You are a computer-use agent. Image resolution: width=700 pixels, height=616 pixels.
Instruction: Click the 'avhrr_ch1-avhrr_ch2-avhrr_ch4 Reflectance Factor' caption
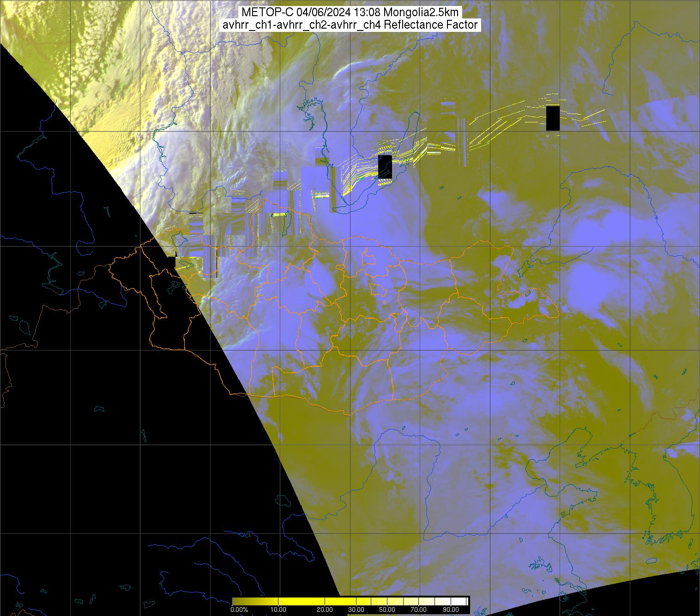pyautogui.click(x=350, y=25)
